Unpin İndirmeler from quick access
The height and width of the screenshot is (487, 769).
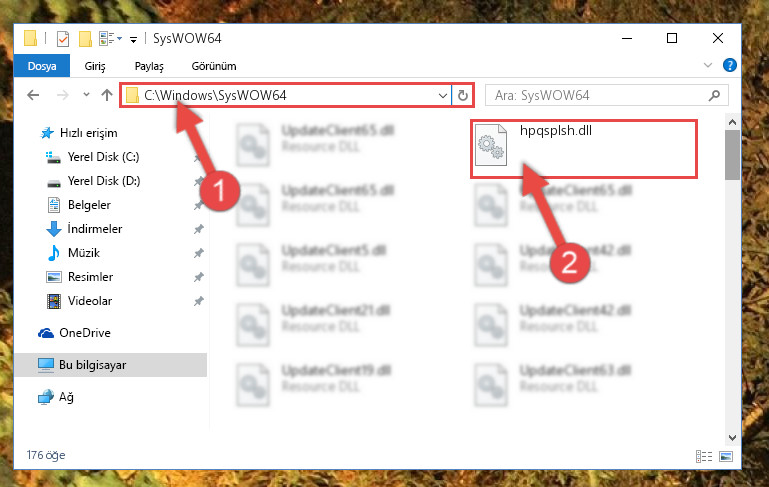(x=199, y=229)
